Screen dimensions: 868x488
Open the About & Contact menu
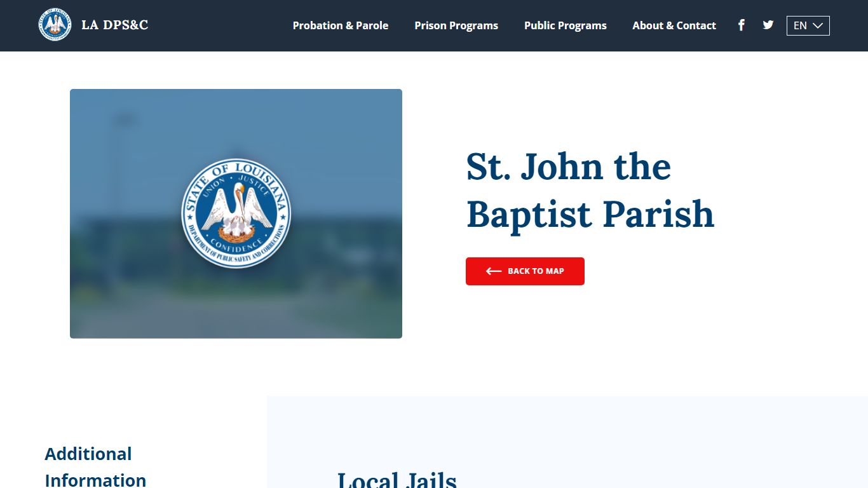pyautogui.click(x=674, y=25)
